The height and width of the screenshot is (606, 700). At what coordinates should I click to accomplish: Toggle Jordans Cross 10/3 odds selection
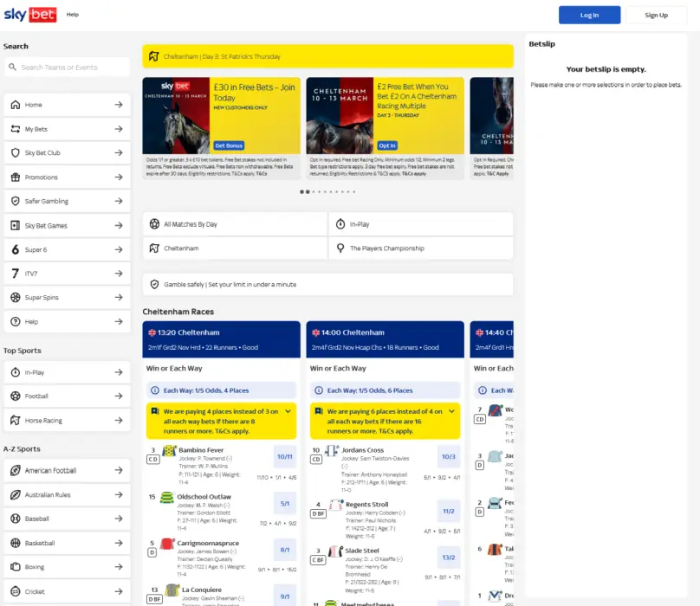450,456
